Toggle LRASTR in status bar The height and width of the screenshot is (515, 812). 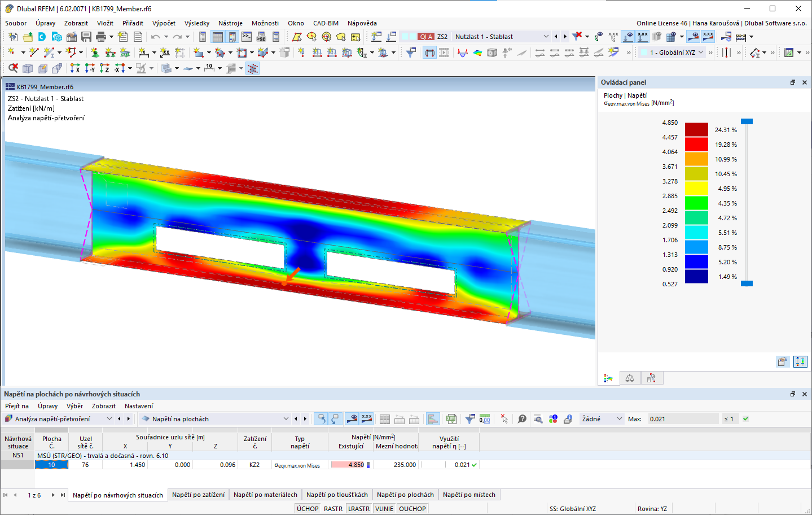click(359, 509)
